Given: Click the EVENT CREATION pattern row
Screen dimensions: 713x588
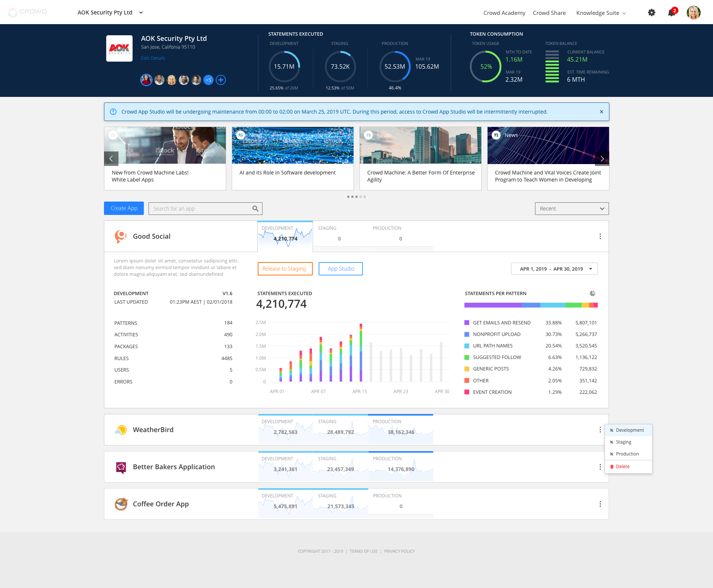Looking at the screenshot, I should [531, 392].
